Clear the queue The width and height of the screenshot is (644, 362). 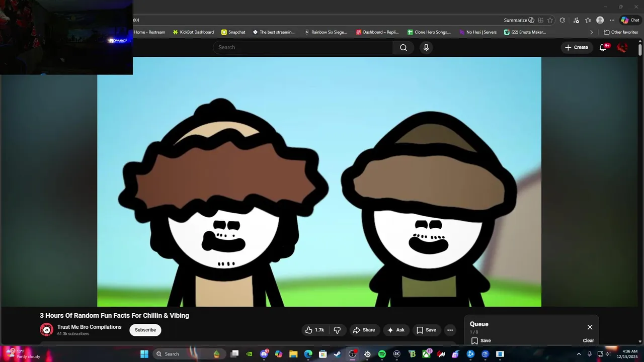pos(588,340)
